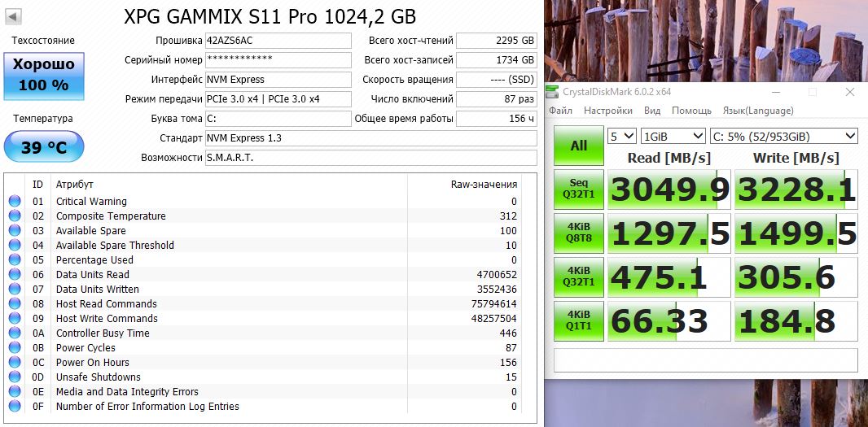Open the Язык(Language) menu
Screen dimensions: 868x427
click(x=758, y=111)
